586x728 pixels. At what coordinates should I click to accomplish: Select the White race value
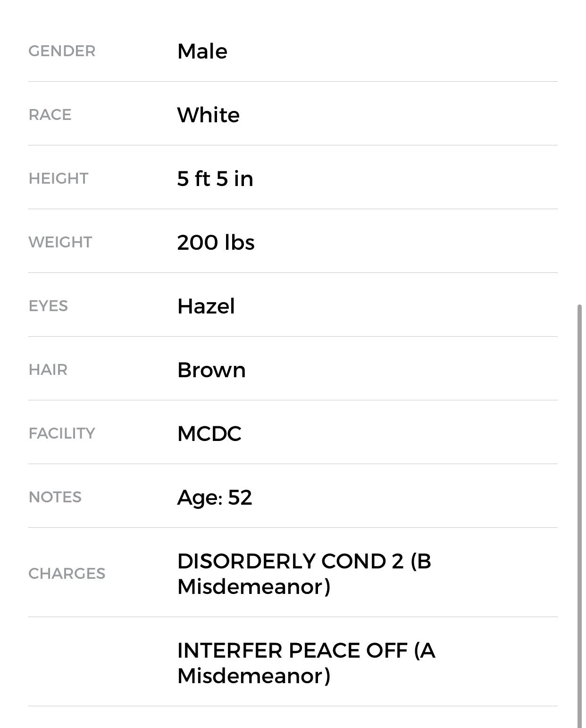(x=208, y=115)
